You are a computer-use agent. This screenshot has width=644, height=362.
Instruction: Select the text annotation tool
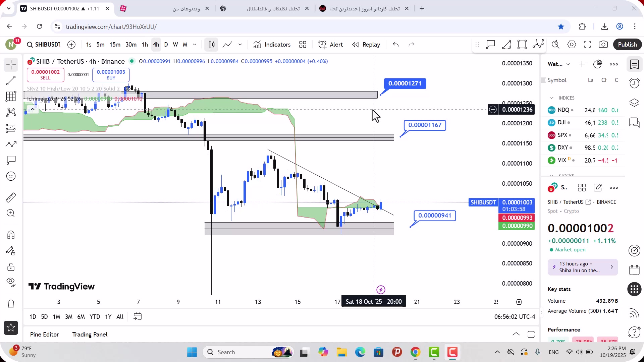[x=11, y=160]
